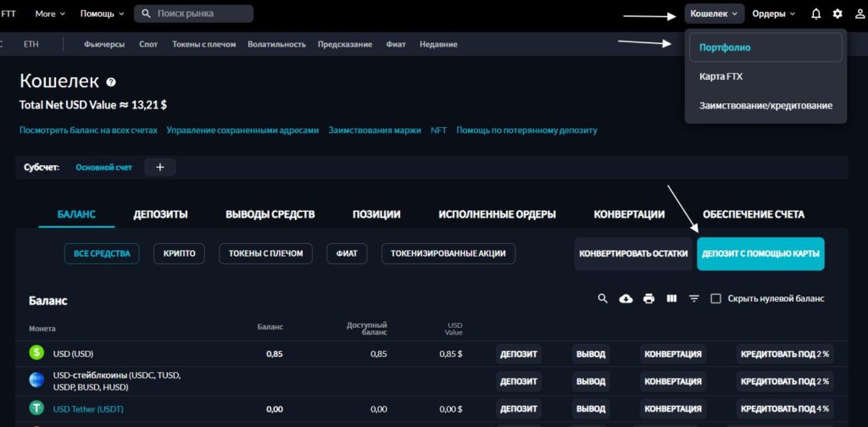Open Управление сохраненными адресами link
The height and width of the screenshot is (427, 868).
pyautogui.click(x=242, y=130)
